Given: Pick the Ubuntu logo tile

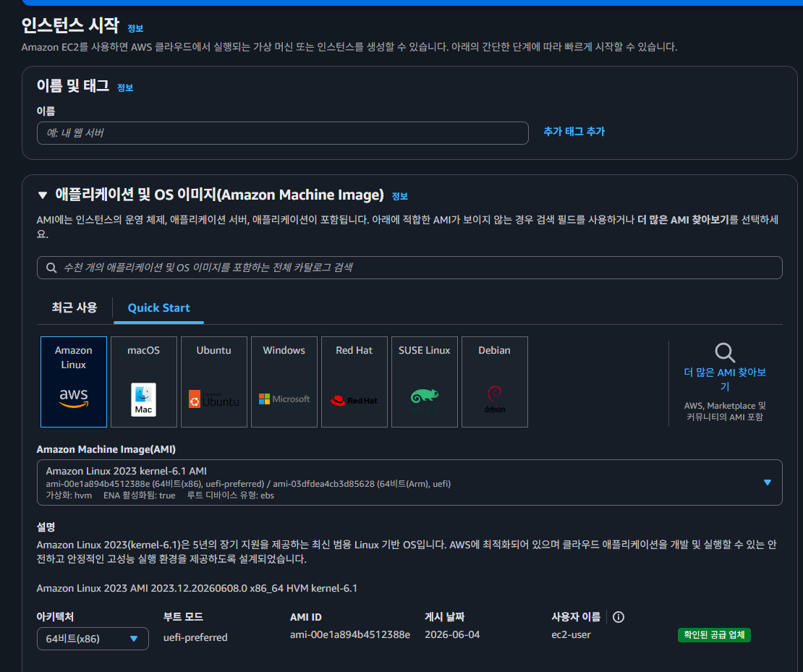Looking at the screenshot, I should 214,382.
